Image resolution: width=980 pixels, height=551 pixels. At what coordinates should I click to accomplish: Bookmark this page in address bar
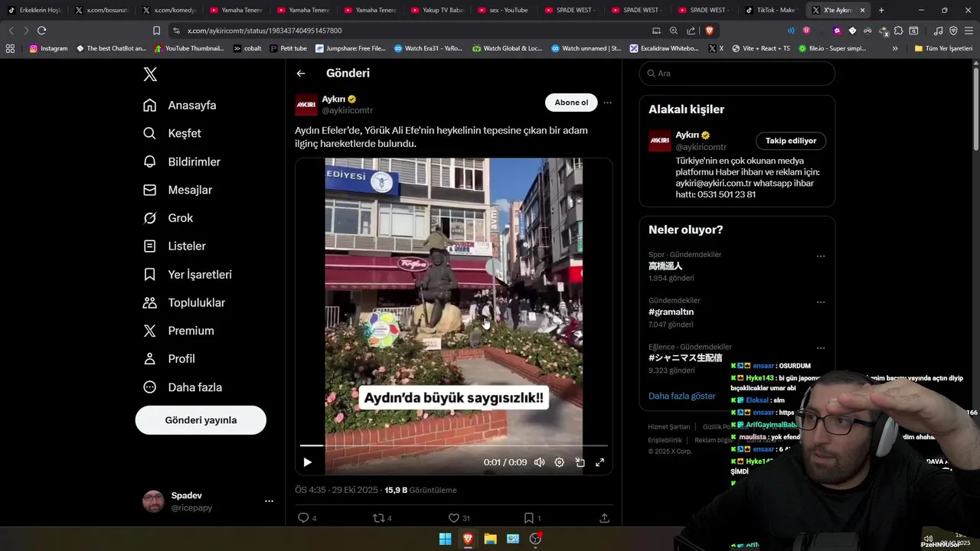[x=156, y=31]
